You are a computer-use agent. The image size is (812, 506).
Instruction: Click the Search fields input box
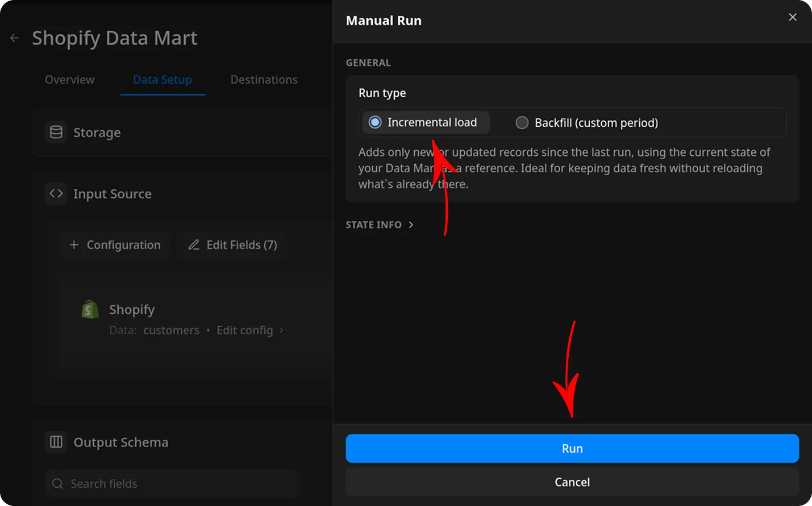click(x=170, y=483)
